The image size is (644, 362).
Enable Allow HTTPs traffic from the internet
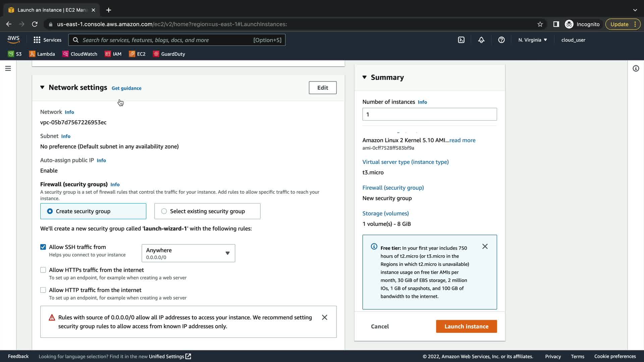(43, 270)
